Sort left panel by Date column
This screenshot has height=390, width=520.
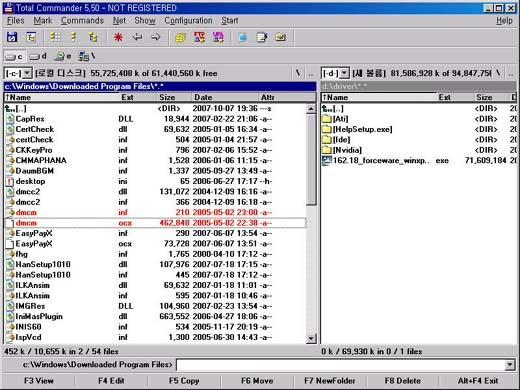[x=225, y=97]
